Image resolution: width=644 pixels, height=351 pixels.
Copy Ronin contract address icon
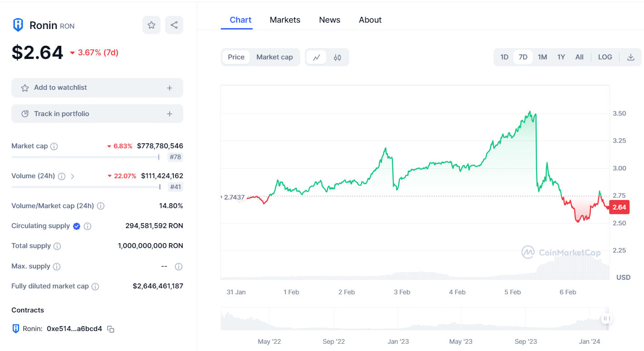point(111,329)
